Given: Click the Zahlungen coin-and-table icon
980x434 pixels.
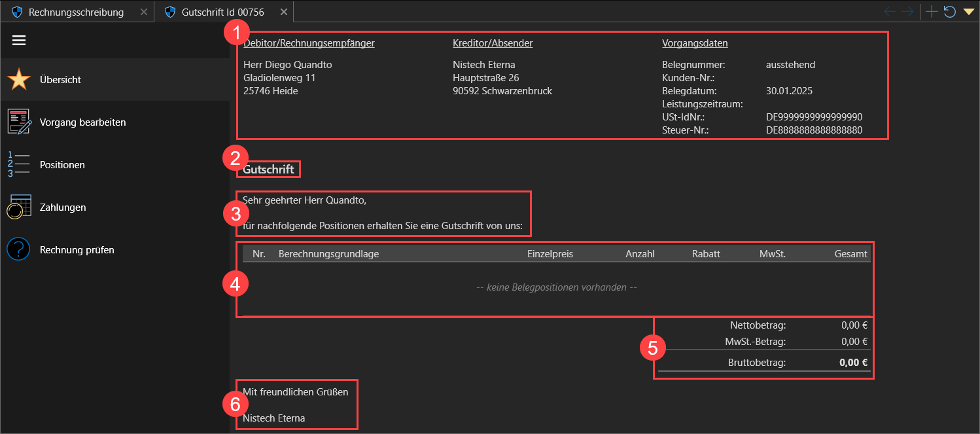Looking at the screenshot, I should pyautogui.click(x=19, y=208).
